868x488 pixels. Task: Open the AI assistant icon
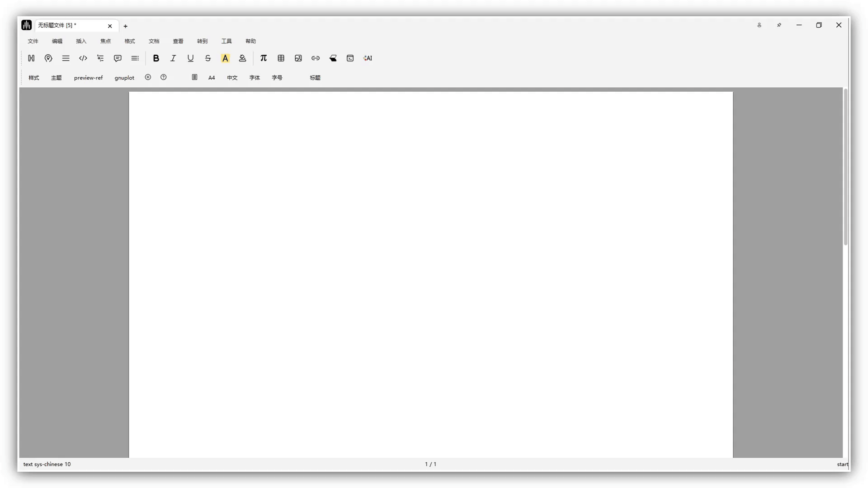368,58
